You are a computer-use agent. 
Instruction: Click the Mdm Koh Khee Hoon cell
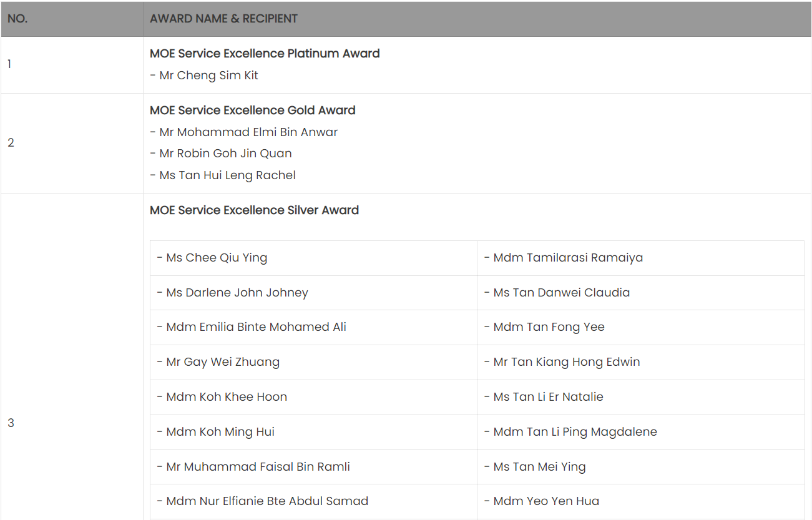(313, 397)
